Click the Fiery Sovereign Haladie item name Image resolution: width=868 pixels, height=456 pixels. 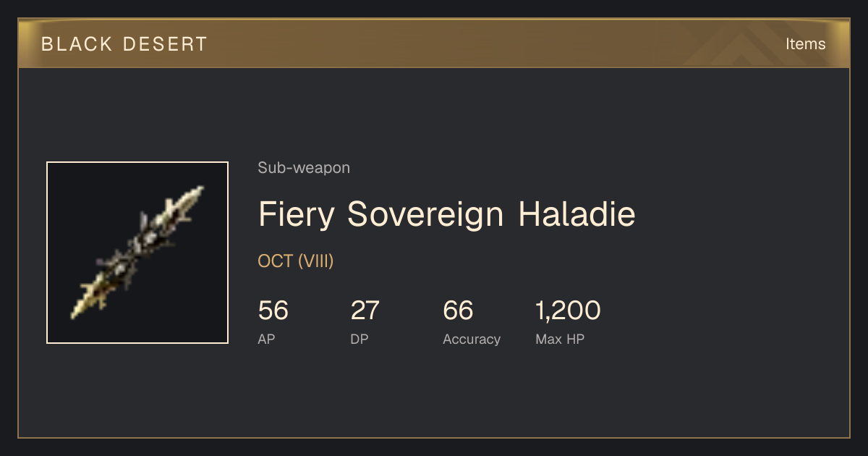coord(447,214)
